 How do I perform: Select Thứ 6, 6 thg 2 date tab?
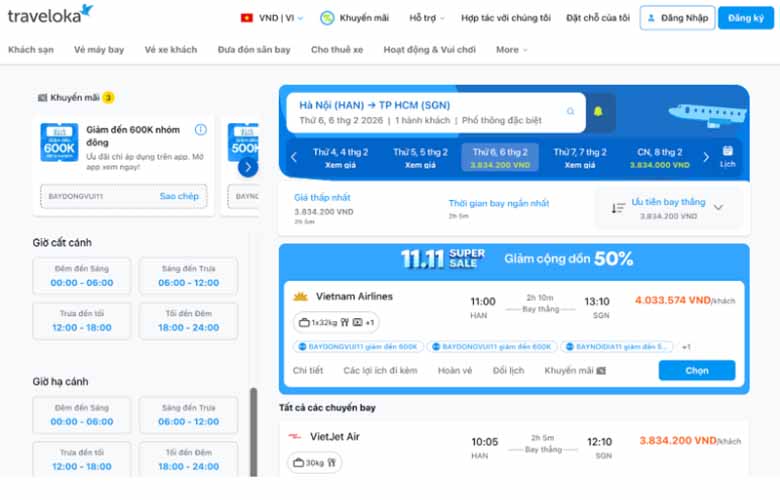500,157
